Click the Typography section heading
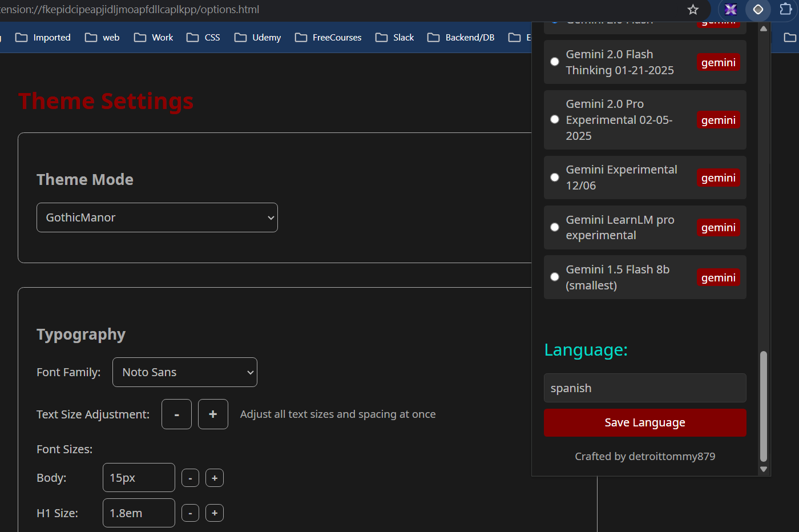 point(81,334)
